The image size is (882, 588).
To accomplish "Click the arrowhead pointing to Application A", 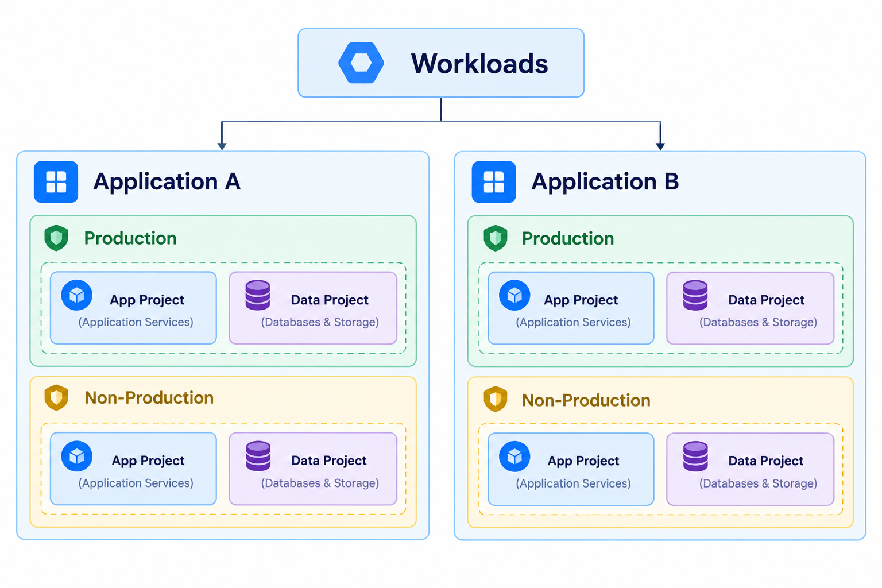I will pyautogui.click(x=222, y=146).
